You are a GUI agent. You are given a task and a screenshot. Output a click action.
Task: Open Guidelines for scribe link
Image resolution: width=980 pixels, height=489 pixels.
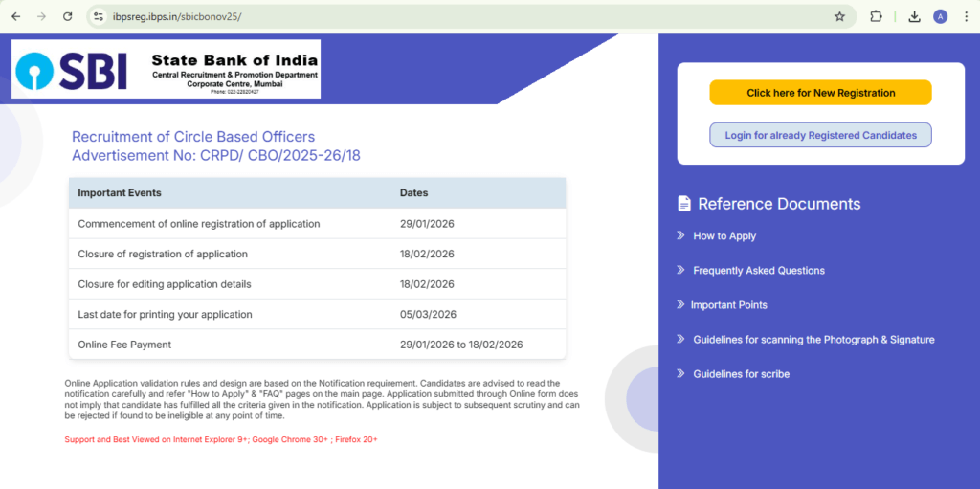click(741, 374)
